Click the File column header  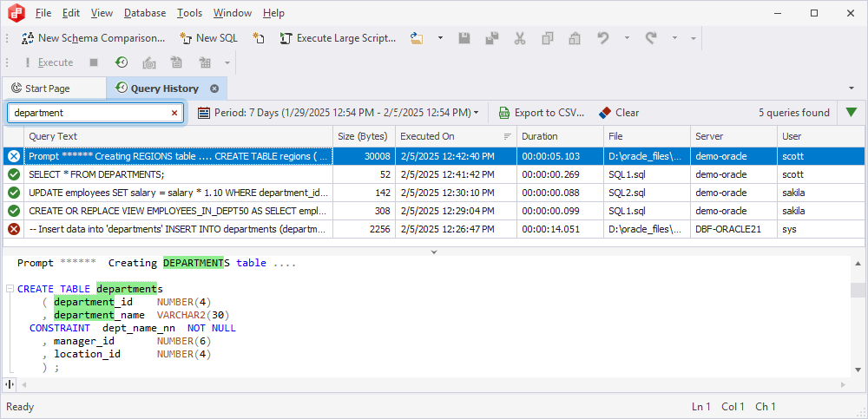coord(647,136)
